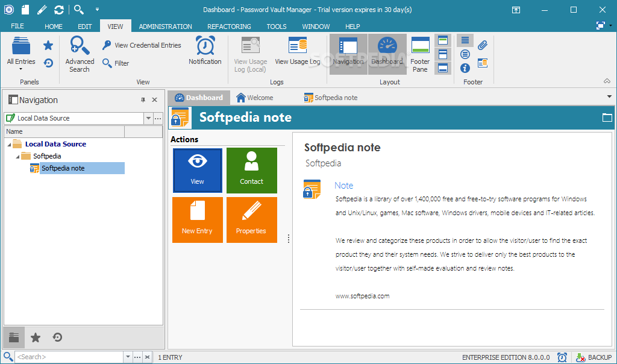Image resolution: width=617 pixels, height=364 pixels.
Task: Switch to the TOOLS ribbon tab
Action: point(276,27)
